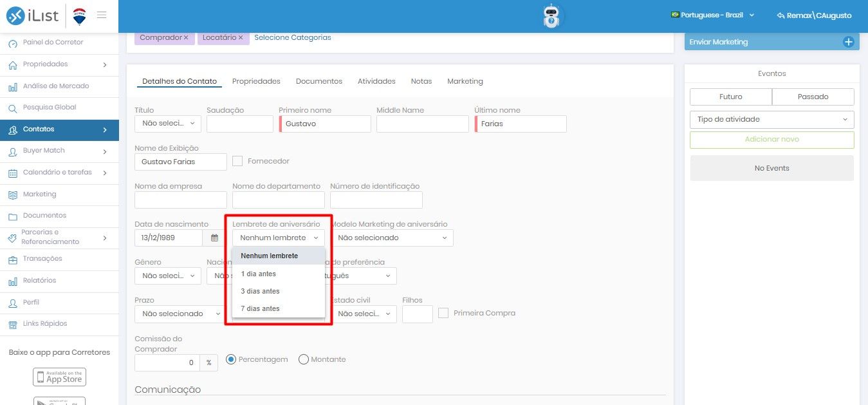Click the Marketing sidebar icon
Image resolution: width=868 pixels, height=405 pixels.
click(13, 194)
